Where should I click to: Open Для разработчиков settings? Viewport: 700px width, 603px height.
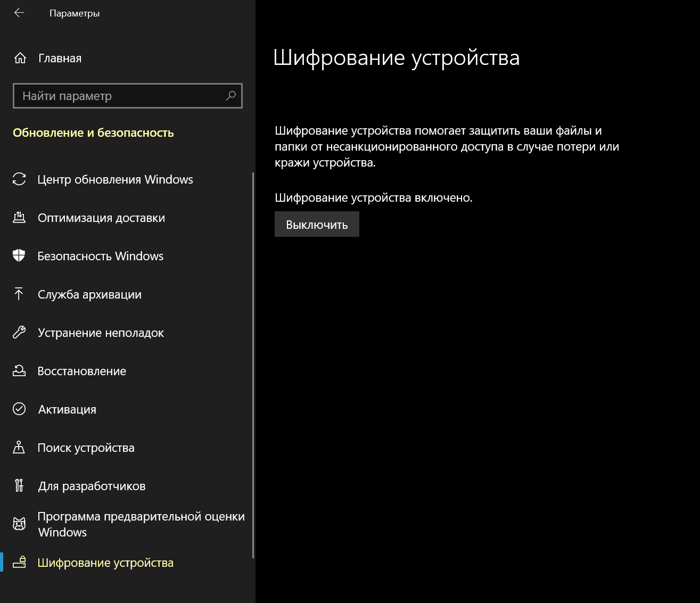(x=92, y=486)
